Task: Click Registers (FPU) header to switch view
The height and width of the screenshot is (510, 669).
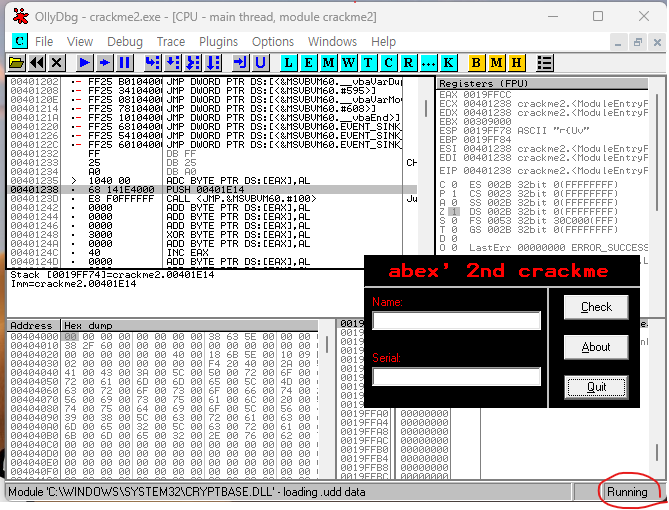Action: coord(543,83)
